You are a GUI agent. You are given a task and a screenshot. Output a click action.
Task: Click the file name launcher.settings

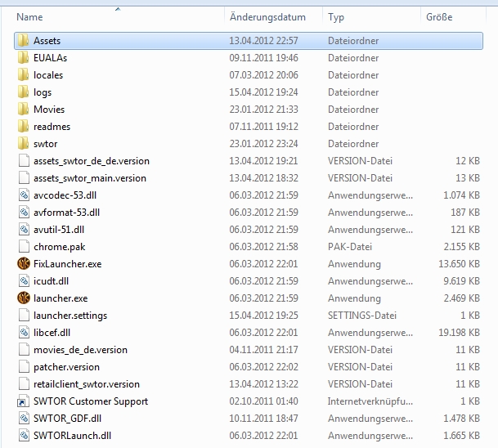[x=70, y=316]
